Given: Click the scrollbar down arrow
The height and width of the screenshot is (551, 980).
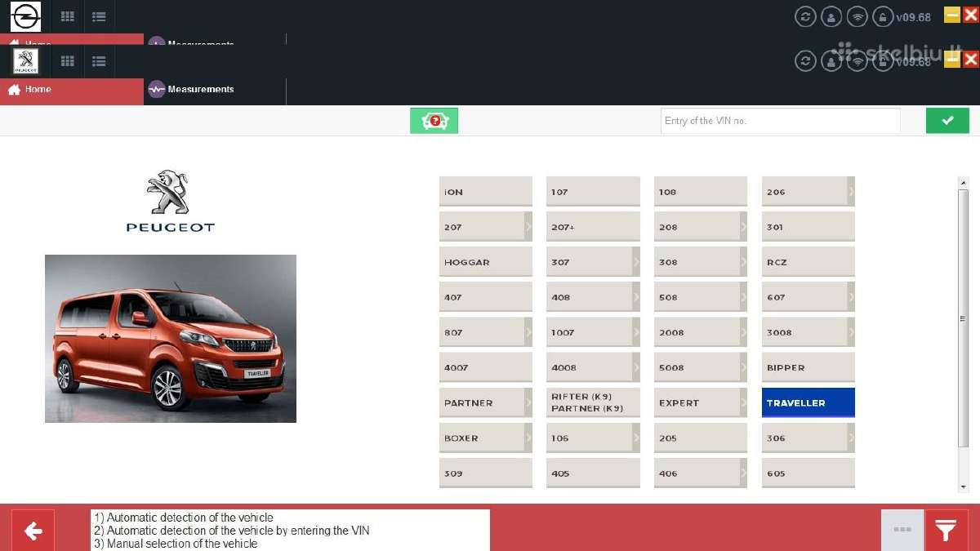Looking at the screenshot, I should [x=963, y=487].
